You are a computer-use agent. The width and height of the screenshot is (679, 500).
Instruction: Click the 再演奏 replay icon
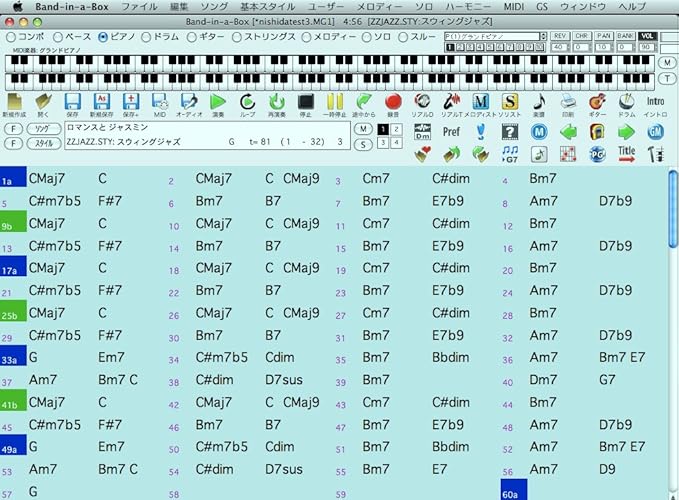(276, 105)
